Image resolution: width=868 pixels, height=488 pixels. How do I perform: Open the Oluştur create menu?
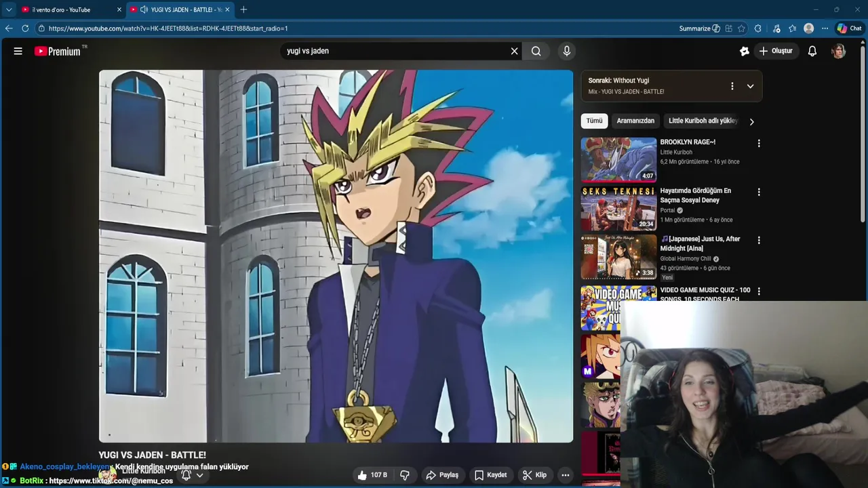(x=776, y=51)
